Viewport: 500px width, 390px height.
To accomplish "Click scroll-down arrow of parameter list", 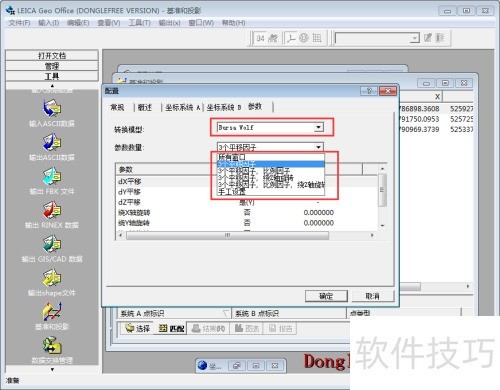I will (382, 226).
